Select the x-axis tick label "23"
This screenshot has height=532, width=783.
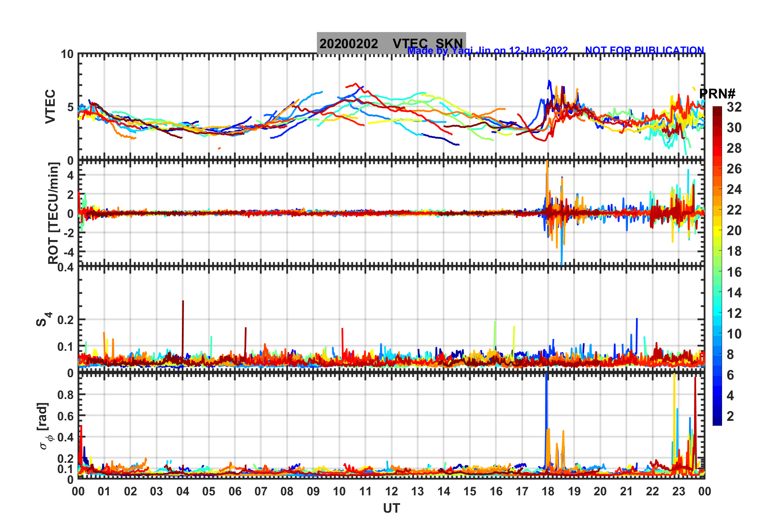coord(679,491)
